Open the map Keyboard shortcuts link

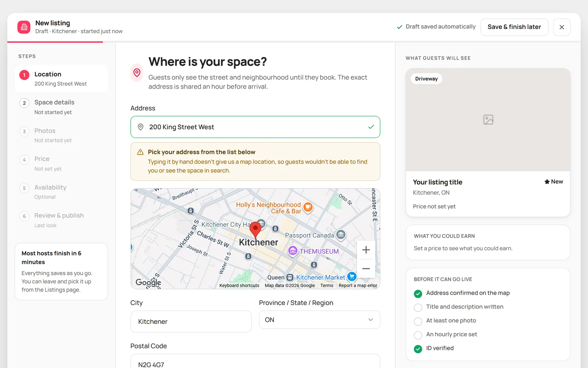[x=239, y=286]
